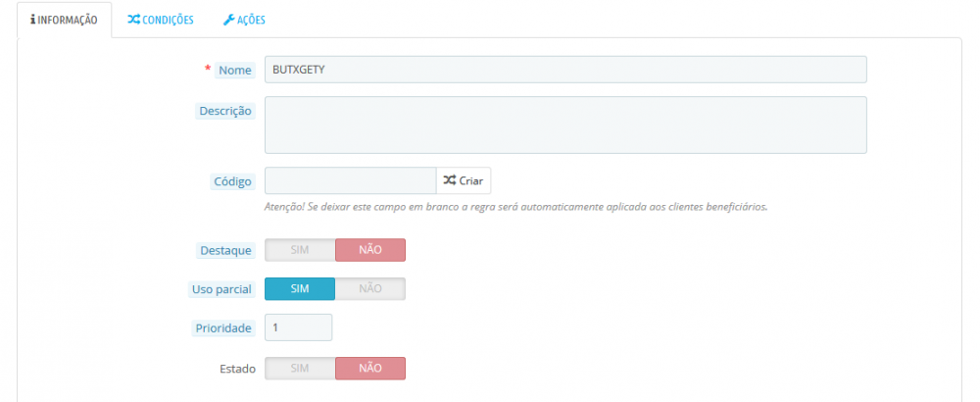Click the info icon on Informação tab
Screen dimensions: 980x402
(x=33, y=20)
